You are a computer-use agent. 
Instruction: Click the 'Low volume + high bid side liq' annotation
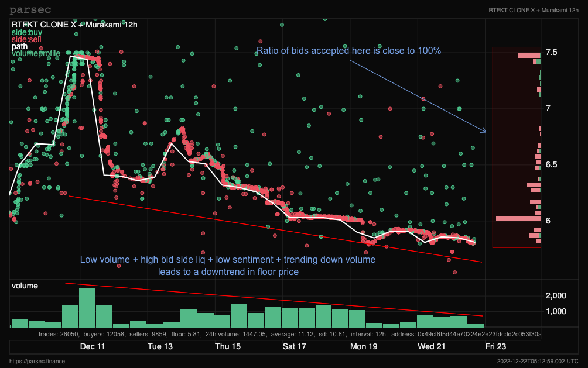coord(228,259)
